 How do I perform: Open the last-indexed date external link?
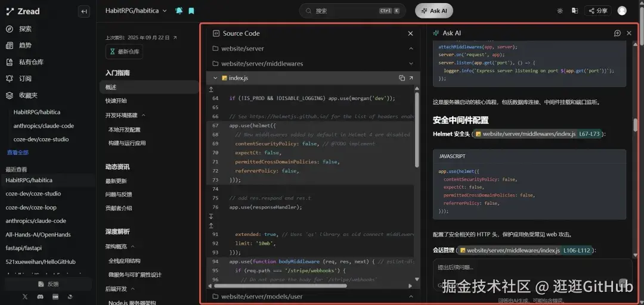coord(175,38)
